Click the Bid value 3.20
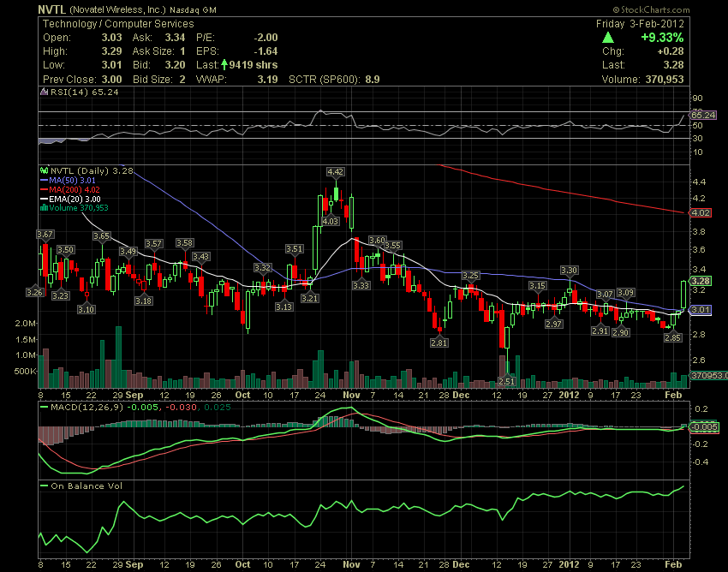This screenshot has width=728, height=572. (175, 65)
